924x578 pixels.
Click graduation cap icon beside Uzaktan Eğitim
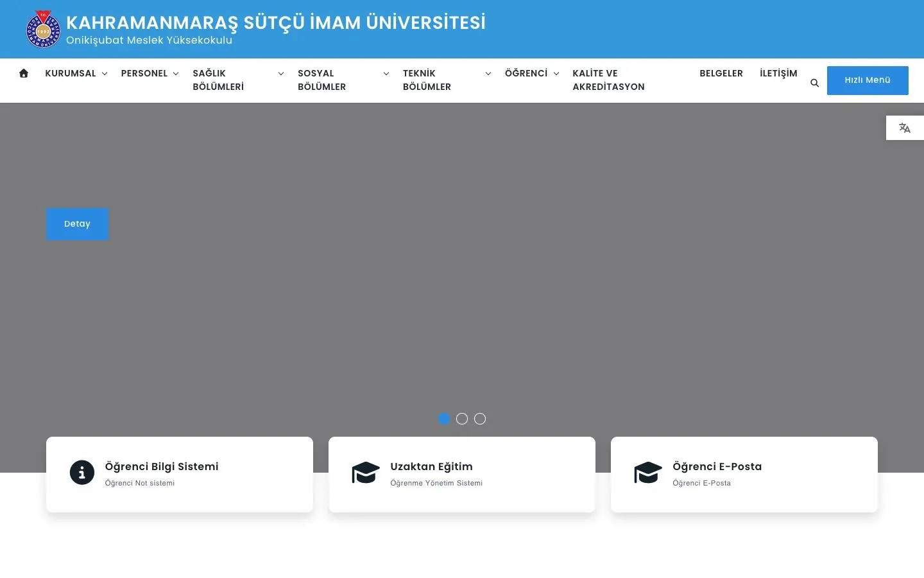(366, 473)
